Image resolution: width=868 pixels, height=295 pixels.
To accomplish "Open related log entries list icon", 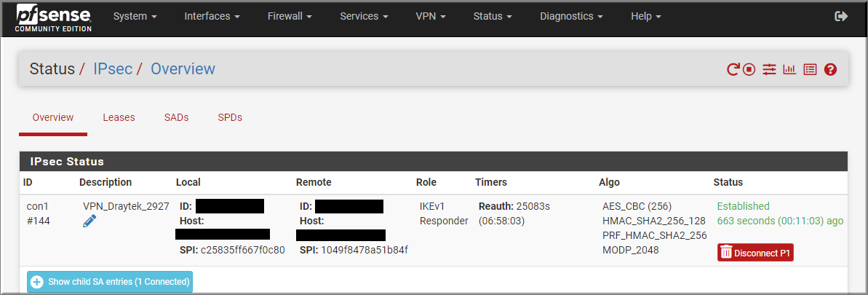I will tap(810, 69).
